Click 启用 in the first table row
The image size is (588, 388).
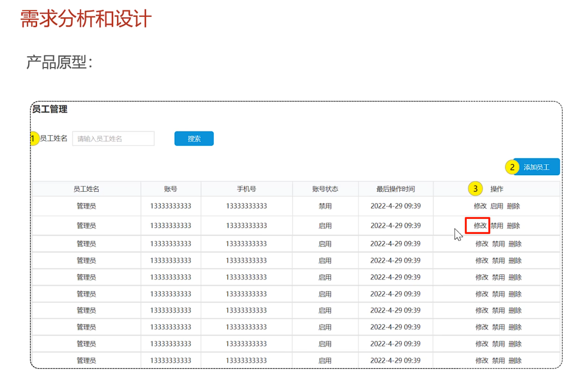[497, 206]
